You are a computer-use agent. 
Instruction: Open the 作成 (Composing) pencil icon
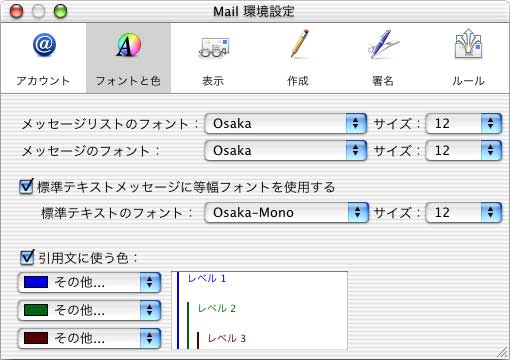click(x=299, y=44)
